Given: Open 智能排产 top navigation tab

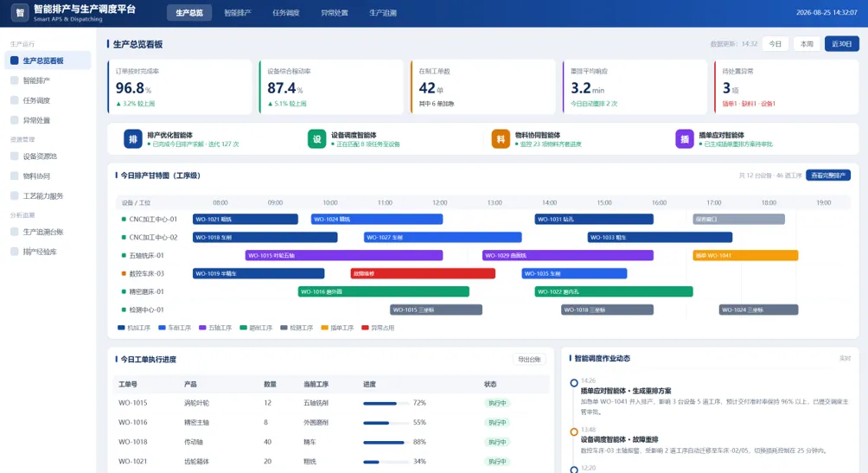Looking at the screenshot, I should point(238,13).
